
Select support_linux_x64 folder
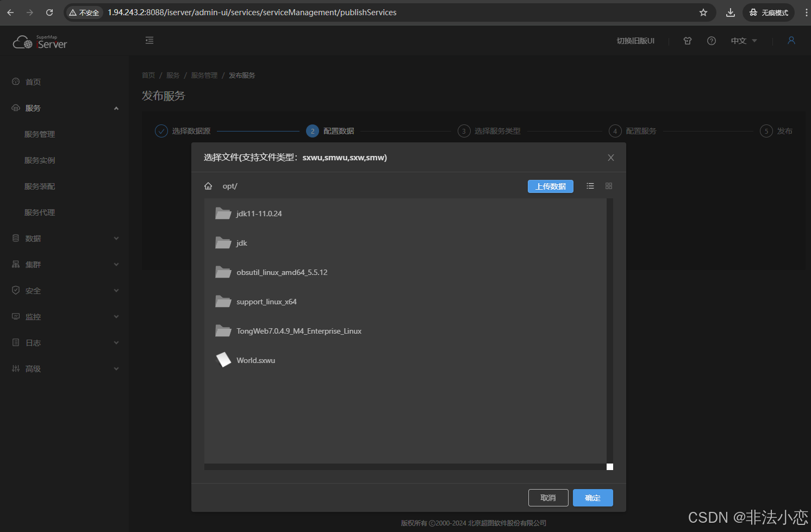tap(255, 302)
